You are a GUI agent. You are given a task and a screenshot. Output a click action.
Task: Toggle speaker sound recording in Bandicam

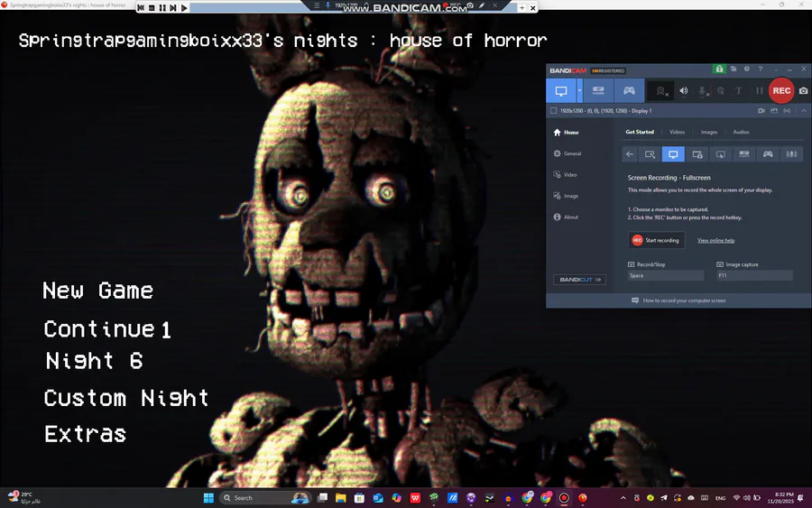pyautogui.click(x=684, y=91)
